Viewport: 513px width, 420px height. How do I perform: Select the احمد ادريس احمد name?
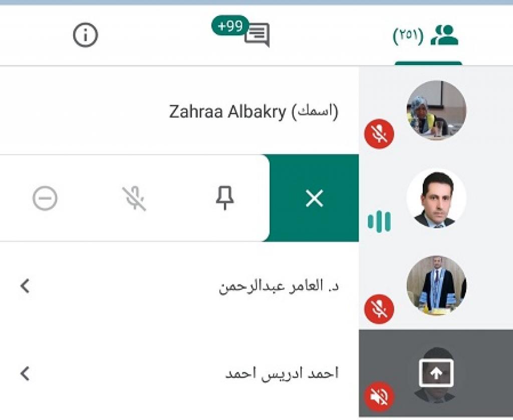pyautogui.click(x=282, y=373)
